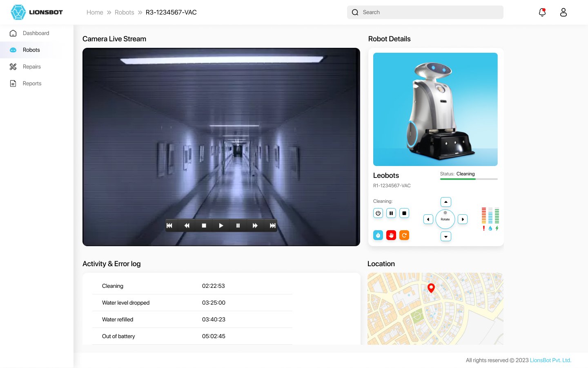
Task: Open Dashboard in the sidebar
Action: [37, 33]
